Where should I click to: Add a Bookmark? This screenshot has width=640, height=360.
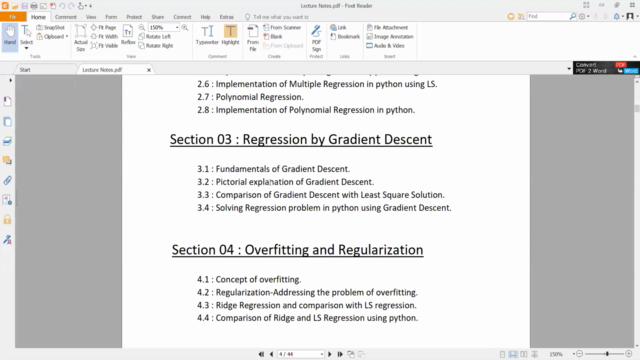point(345,36)
